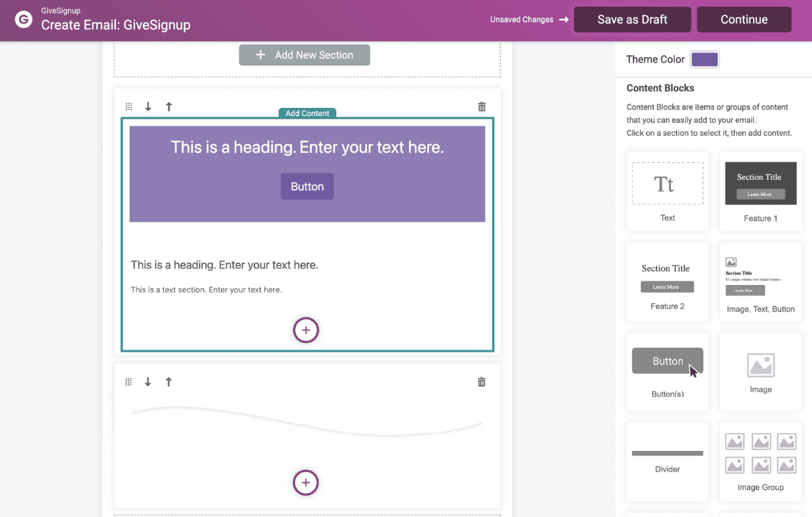Image resolution: width=812 pixels, height=517 pixels.
Task: Click the purple Button in the heading banner
Action: tap(307, 187)
